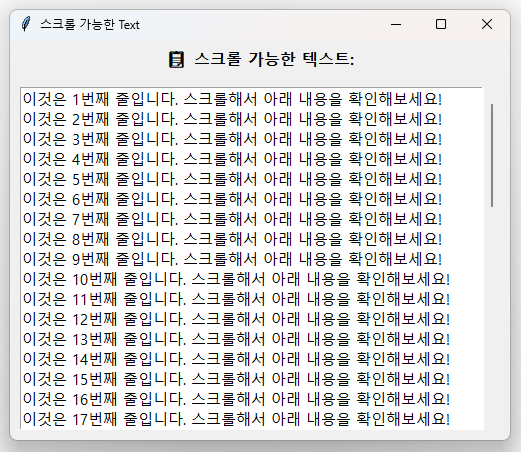Click the line '이것은 8번째 줄입니다'
This screenshot has width=521, height=452.
pos(232,239)
